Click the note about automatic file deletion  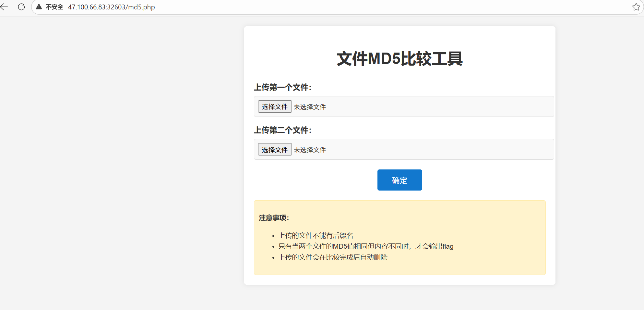[333, 257]
